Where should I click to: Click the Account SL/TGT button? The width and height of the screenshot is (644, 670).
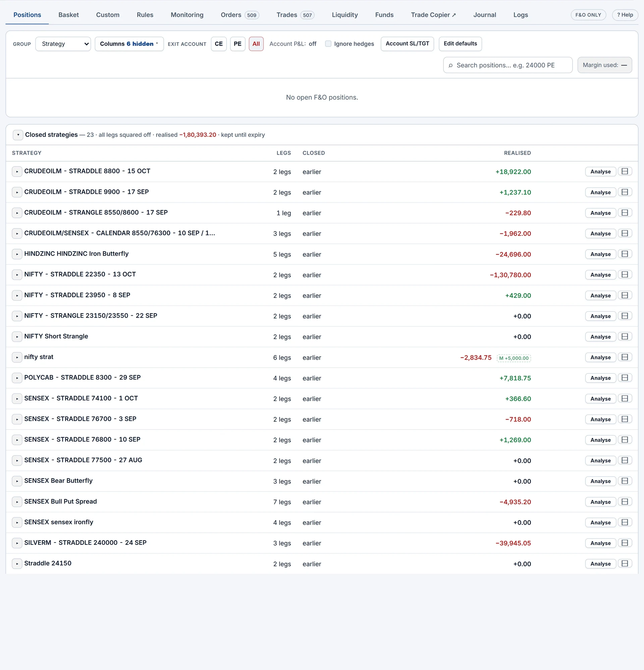[x=407, y=44]
